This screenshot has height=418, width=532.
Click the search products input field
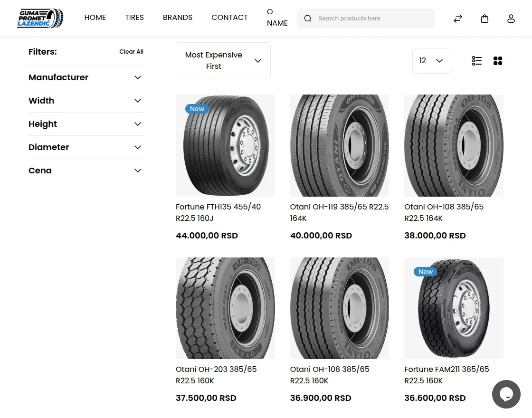pyautogui.click(x=373, y=19)
